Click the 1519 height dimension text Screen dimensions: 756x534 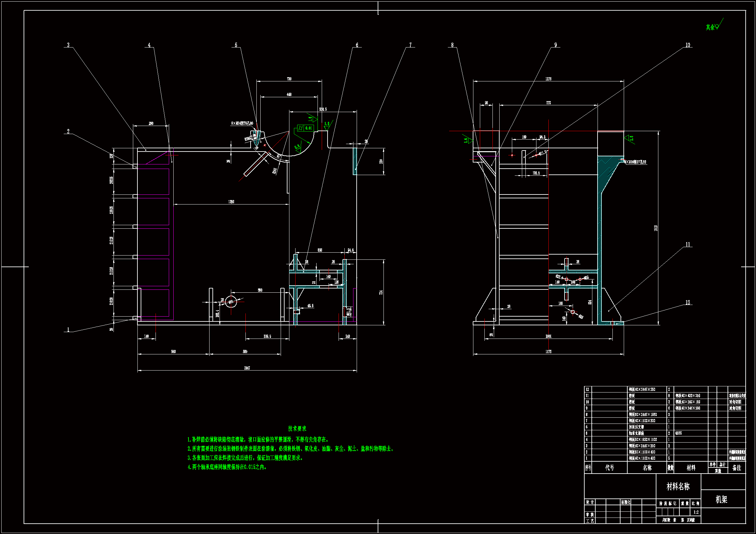pos(655,228)
